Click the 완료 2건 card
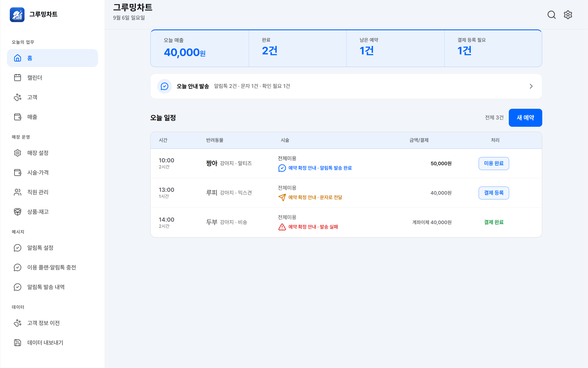Image resolution: width=588 pixels, height=368 pixels. [x=298, y=48]
